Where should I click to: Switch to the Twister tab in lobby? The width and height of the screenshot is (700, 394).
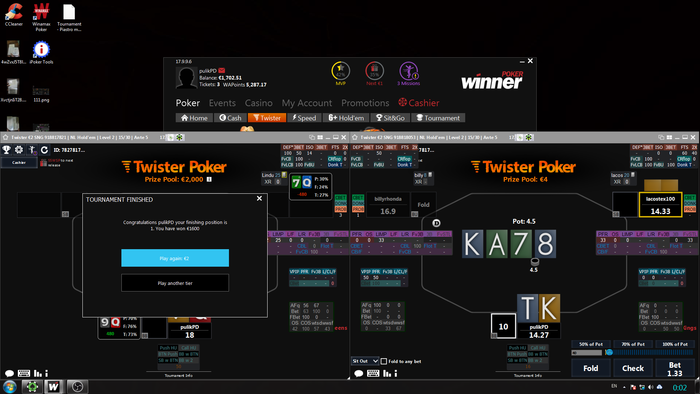tap(267, 118)
